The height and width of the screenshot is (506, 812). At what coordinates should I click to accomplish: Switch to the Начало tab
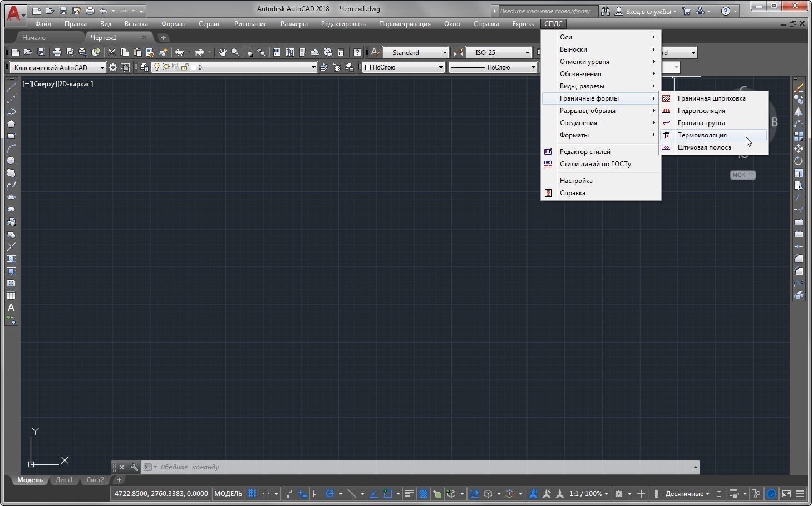point(34,37)
